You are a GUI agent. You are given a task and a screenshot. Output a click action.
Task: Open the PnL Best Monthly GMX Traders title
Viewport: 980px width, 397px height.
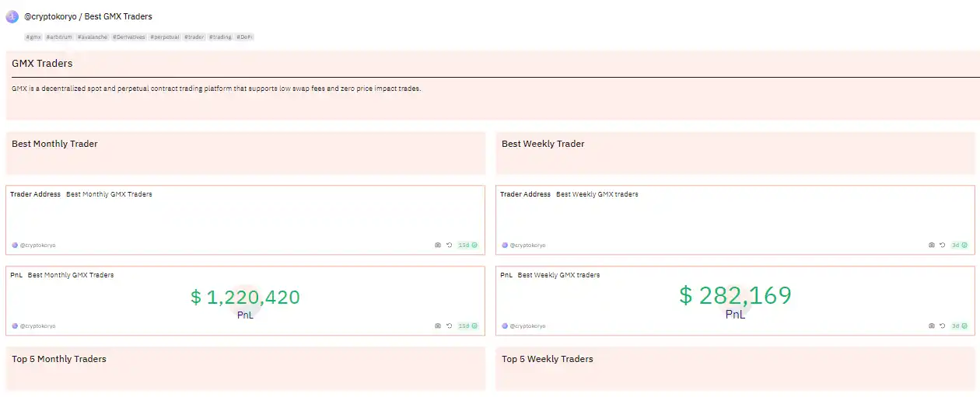click(x=62, y=275)
